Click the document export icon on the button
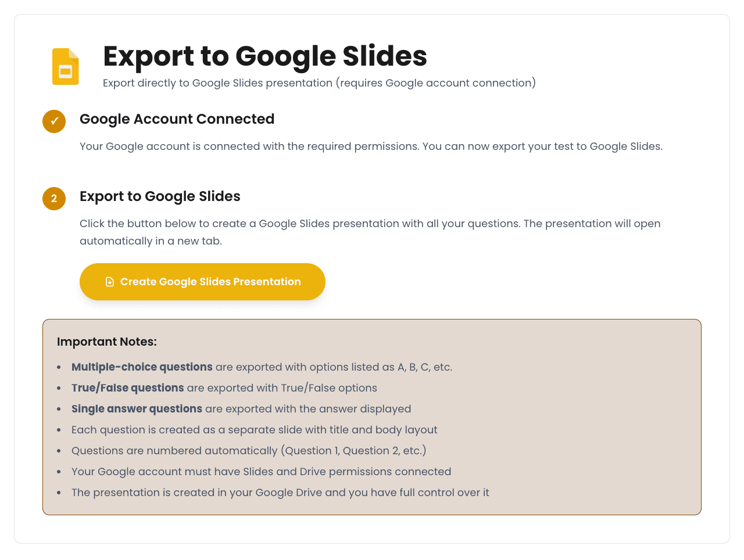Viewport: 744px width, 560px height. click(109, 282)
